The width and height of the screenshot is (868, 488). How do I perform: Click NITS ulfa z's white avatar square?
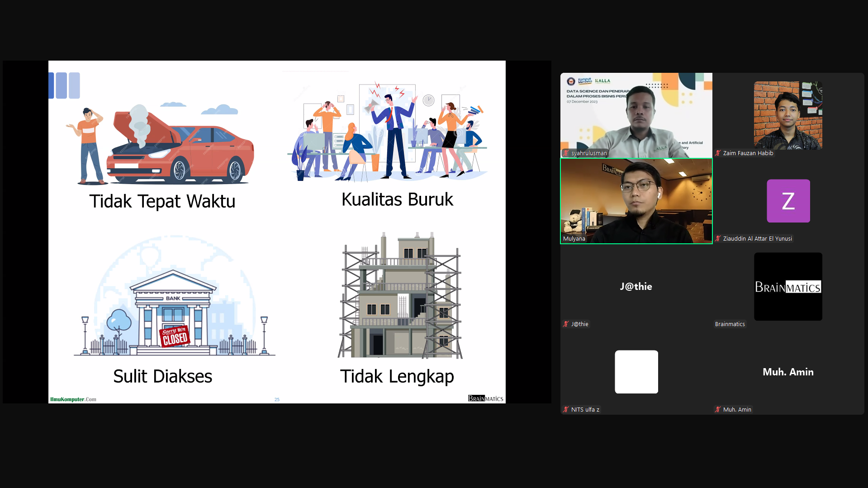tap(636, 372)
